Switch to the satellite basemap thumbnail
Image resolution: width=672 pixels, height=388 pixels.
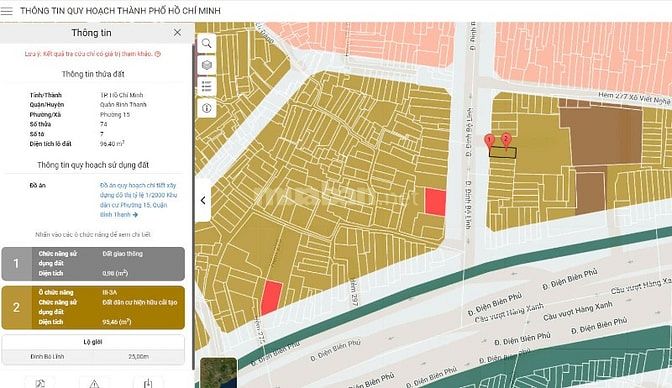point(218,373)
